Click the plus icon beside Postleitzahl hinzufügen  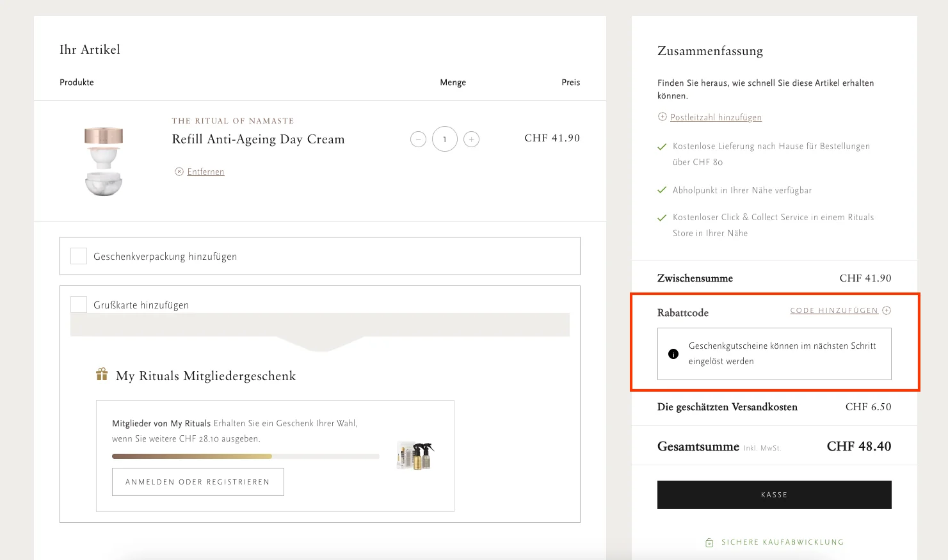[663, 116]
